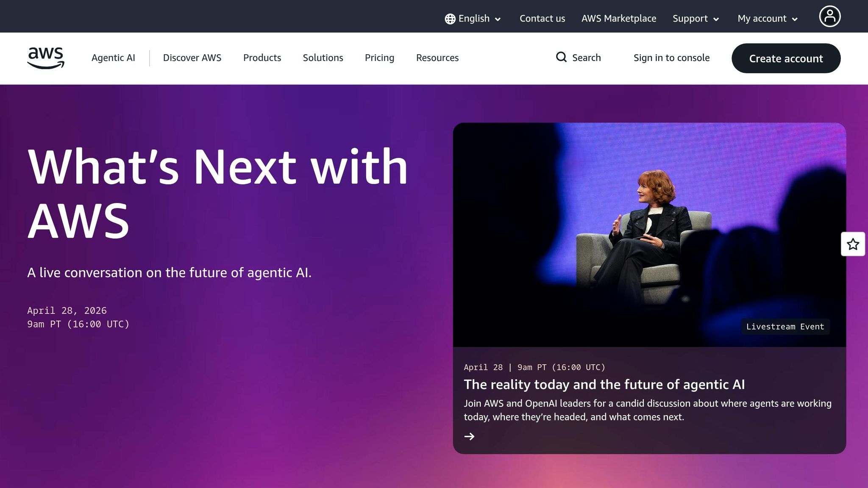Click the magnifying glass search icon

pos(561,57)
